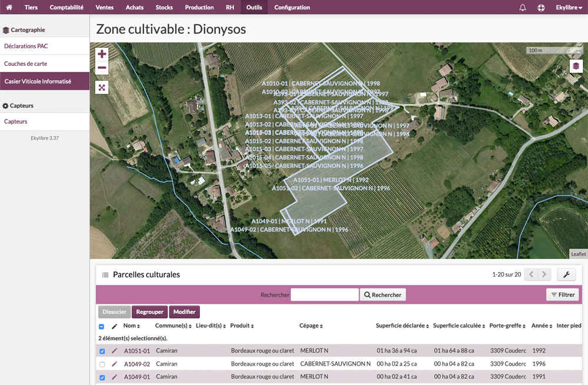Open the help lifebuoy icon

(541, 8)
